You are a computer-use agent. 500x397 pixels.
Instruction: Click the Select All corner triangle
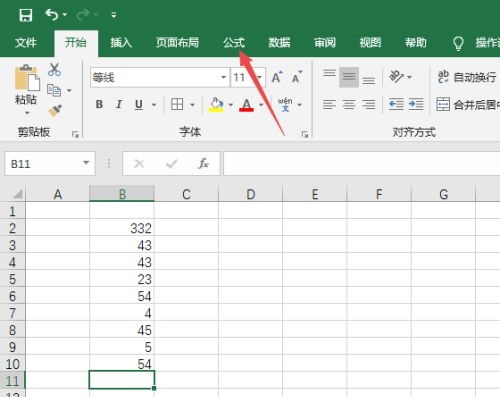point(17,193)
